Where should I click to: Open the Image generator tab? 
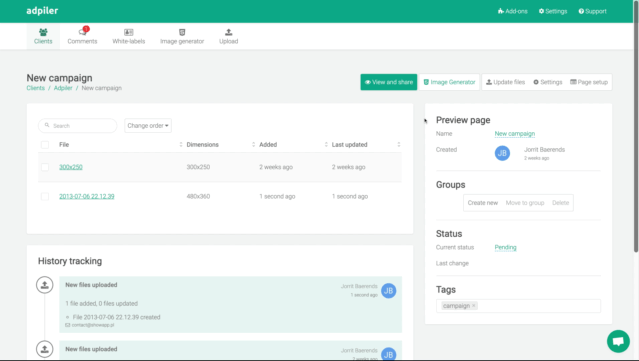click(x=182, y=36)
